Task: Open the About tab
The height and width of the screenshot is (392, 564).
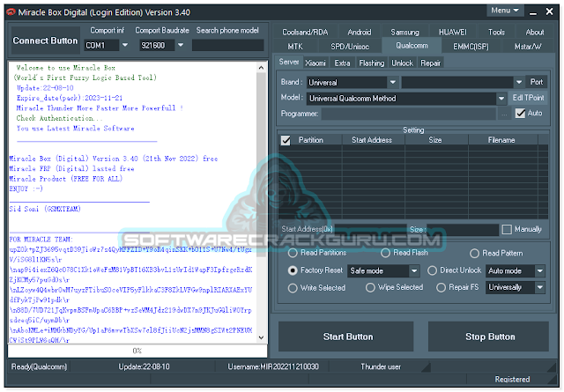Action: click(x=535, y=33)
